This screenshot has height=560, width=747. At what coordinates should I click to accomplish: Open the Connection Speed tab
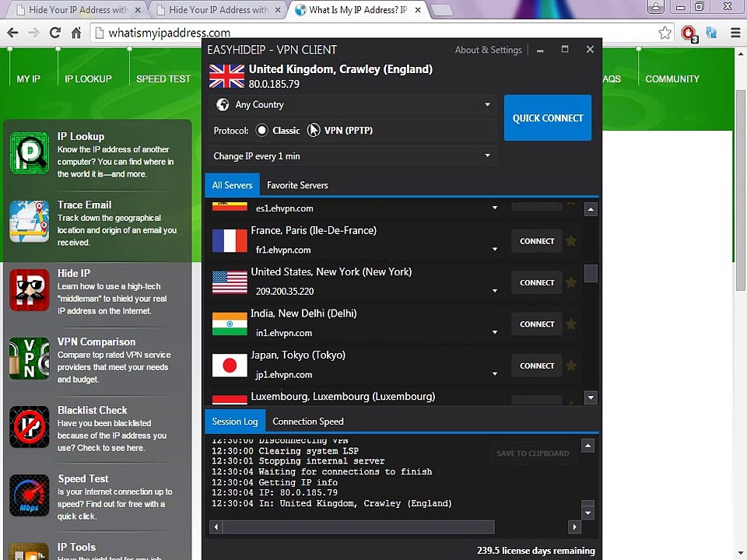pos(308,422)
